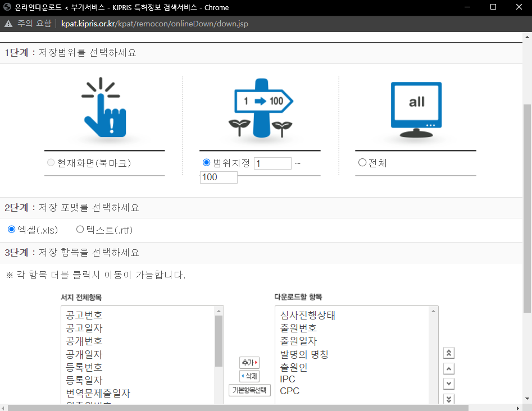Click the range end field containing 100
This screenshot has width=532, height=411.
tap(219, 177)
